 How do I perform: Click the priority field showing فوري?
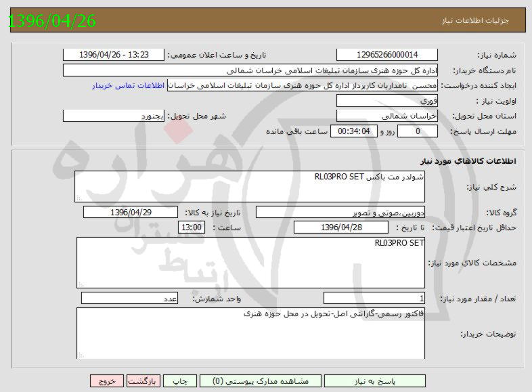point(387,101)
